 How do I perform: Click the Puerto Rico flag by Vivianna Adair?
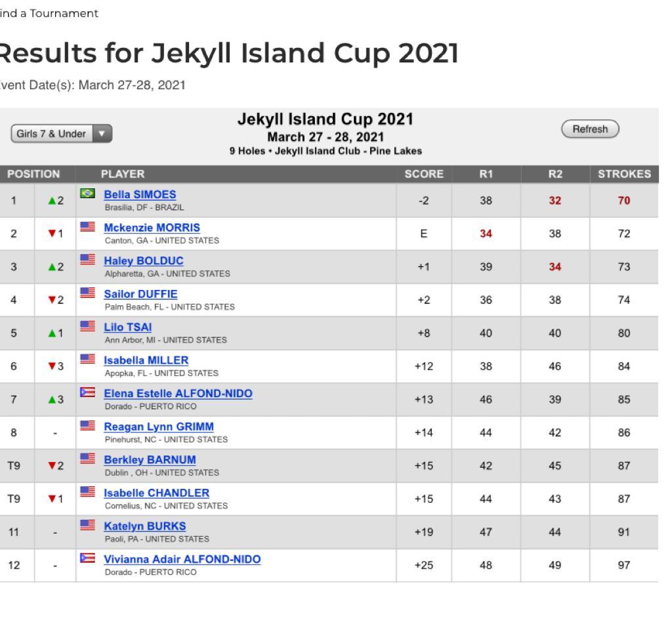tap(87, 558)
